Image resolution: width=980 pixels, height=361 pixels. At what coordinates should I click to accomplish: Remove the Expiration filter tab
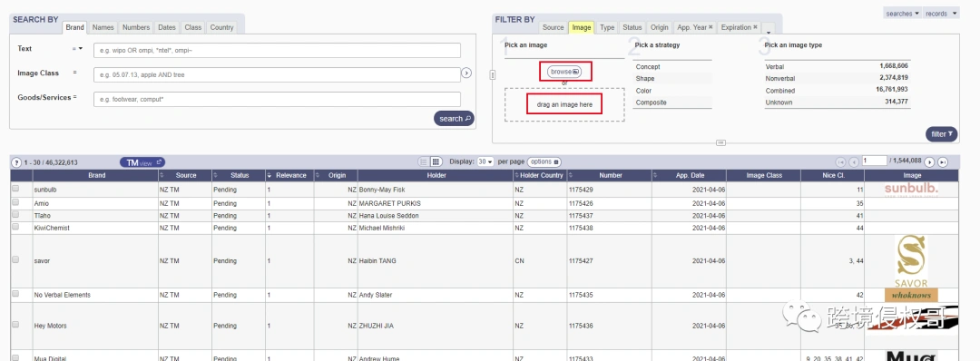click(x=755, y=27)
